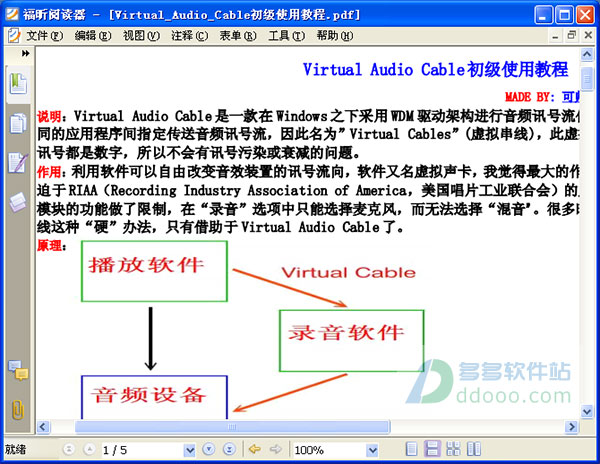Viewport: 600px width, 464px height.
Task: Open the Pages thumbnails panel icon
Action: coord(18,124)
